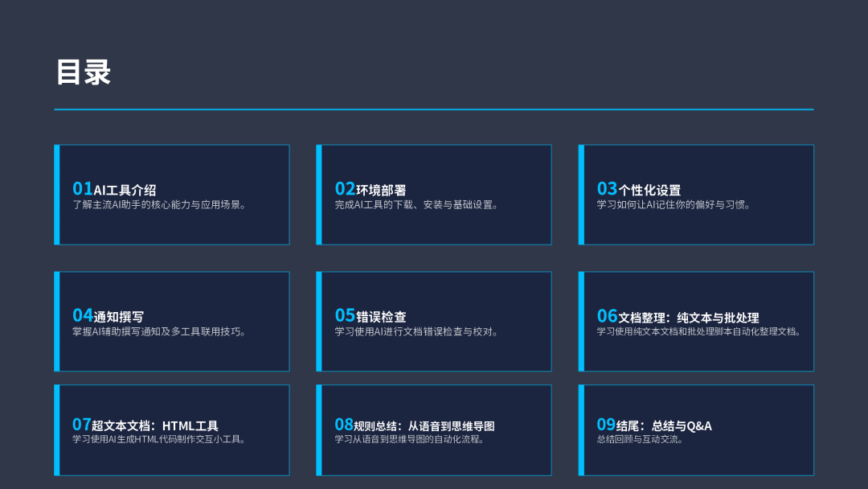Select the 02 环境部署 heading
The height and width of the screenshot is (489, 868).
coord(371,189)
